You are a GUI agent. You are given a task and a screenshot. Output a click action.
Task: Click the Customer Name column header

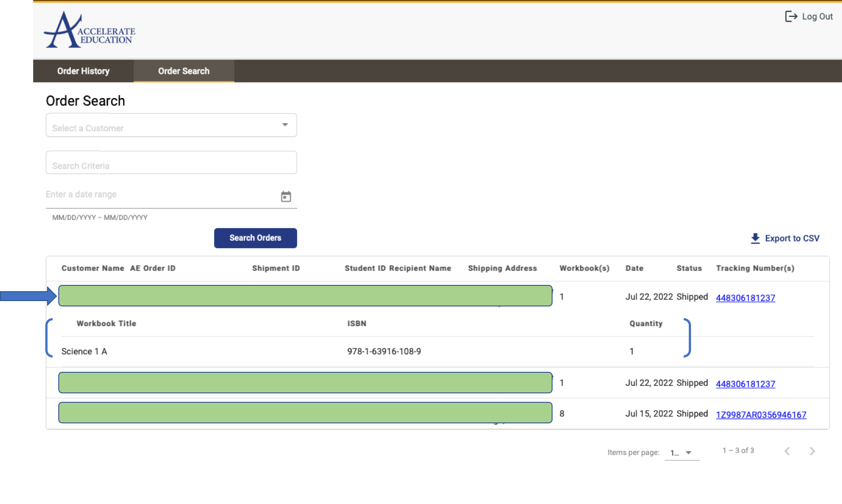[x=93, y=268]
